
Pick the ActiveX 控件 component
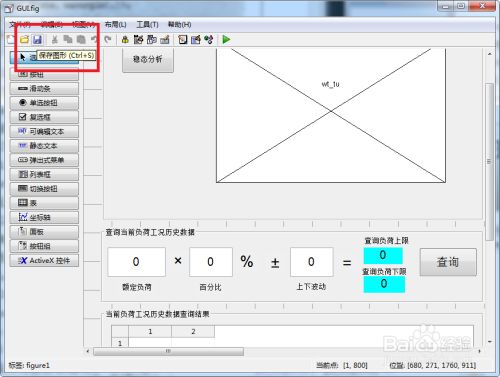[x=44, y=260]
